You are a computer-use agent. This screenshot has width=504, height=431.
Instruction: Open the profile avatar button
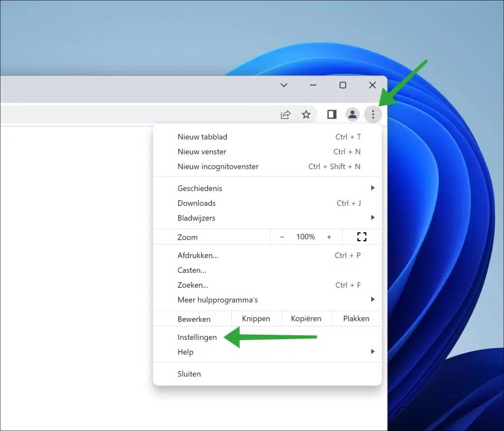(352, 114)
